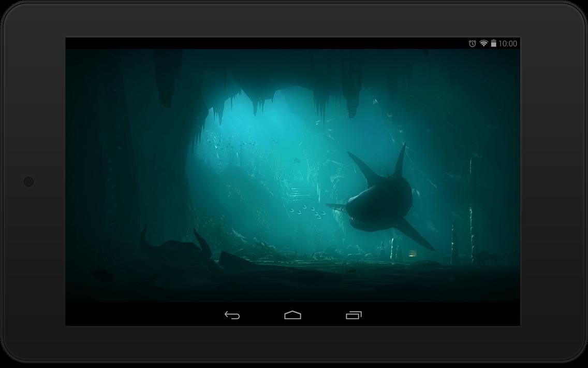Tap the Android home navigation button
The image size is (588, 368).
293,315
